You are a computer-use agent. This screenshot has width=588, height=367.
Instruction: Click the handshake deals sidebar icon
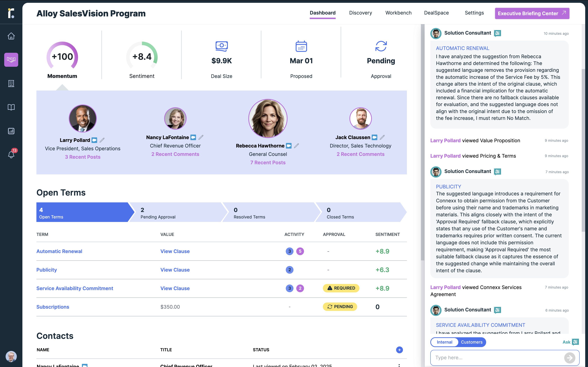point(11,60)
